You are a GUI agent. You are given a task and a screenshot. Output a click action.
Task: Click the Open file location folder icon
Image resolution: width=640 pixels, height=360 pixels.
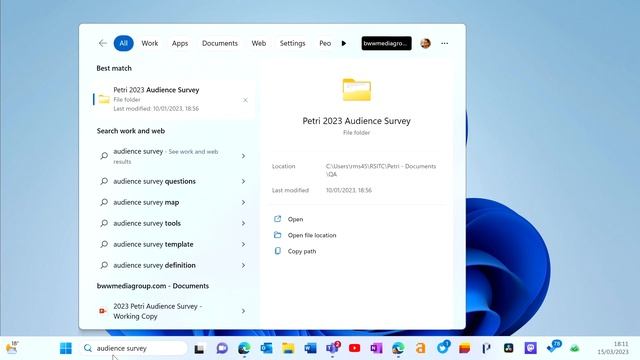[x=278, y=235]
